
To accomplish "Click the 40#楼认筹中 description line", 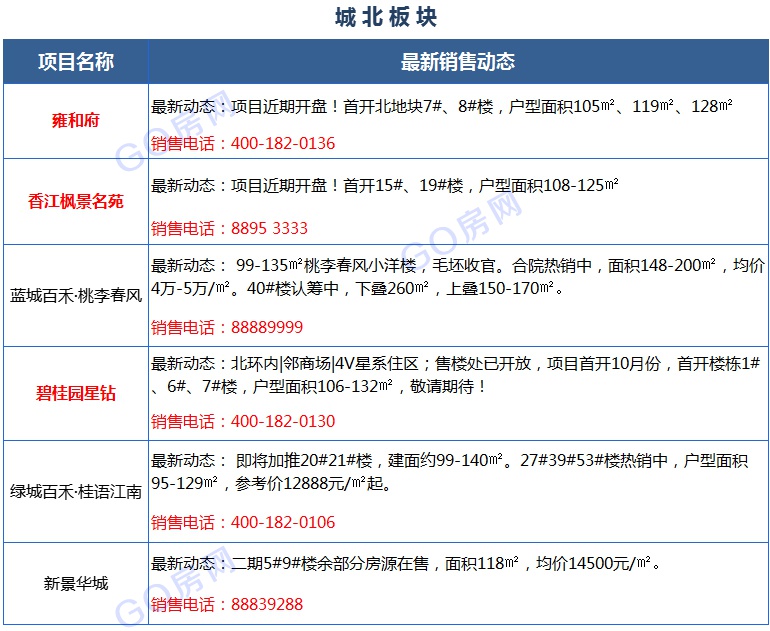I will click(x=357, y=288).
